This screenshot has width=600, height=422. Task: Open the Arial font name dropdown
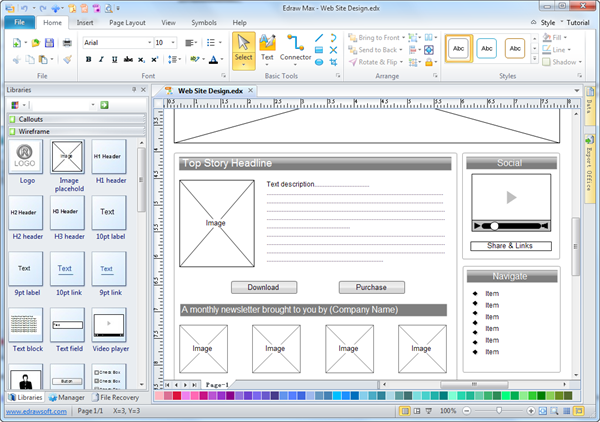point(147,43)
